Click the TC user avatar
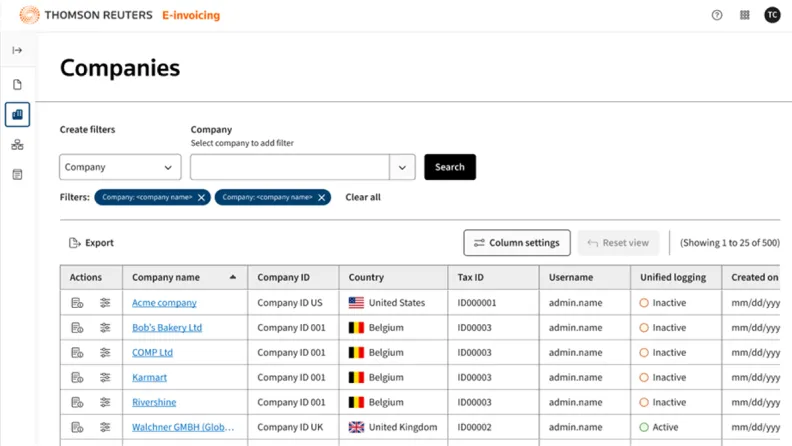This screenshot has width=792, height=446. click(x=772, y=15)
